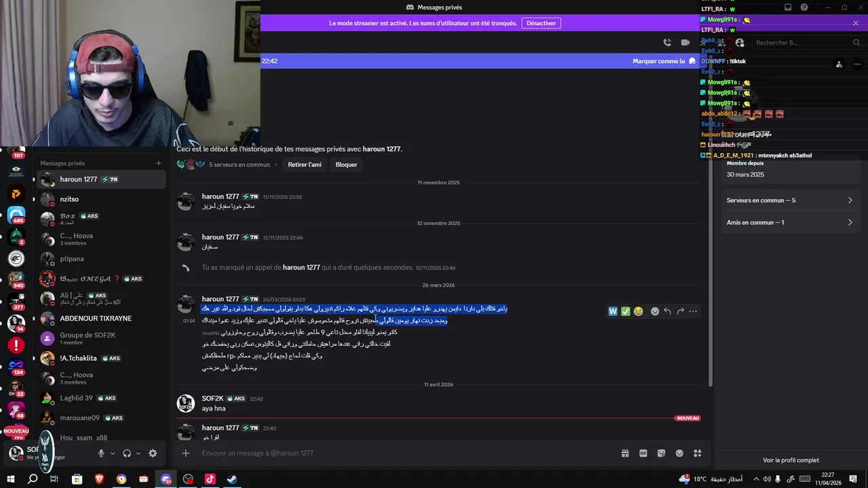This screenshot has width=868, height=488.
Task: Open the Discord inbox icon
Action: (x=788, y=7)
